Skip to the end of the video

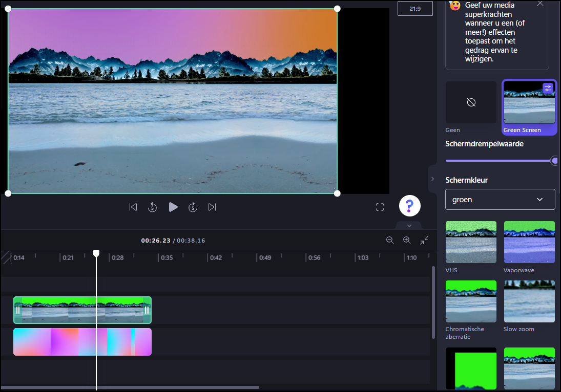[x=212, y=207]
